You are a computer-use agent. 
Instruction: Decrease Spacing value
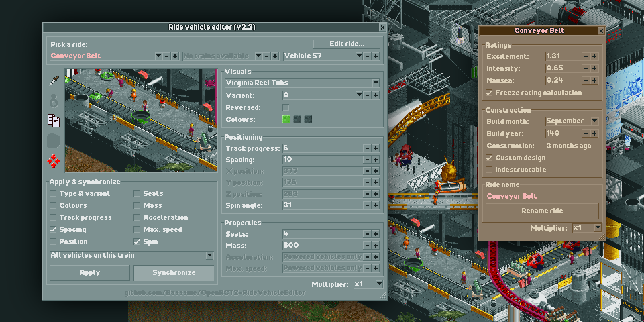tap(367, 160)
